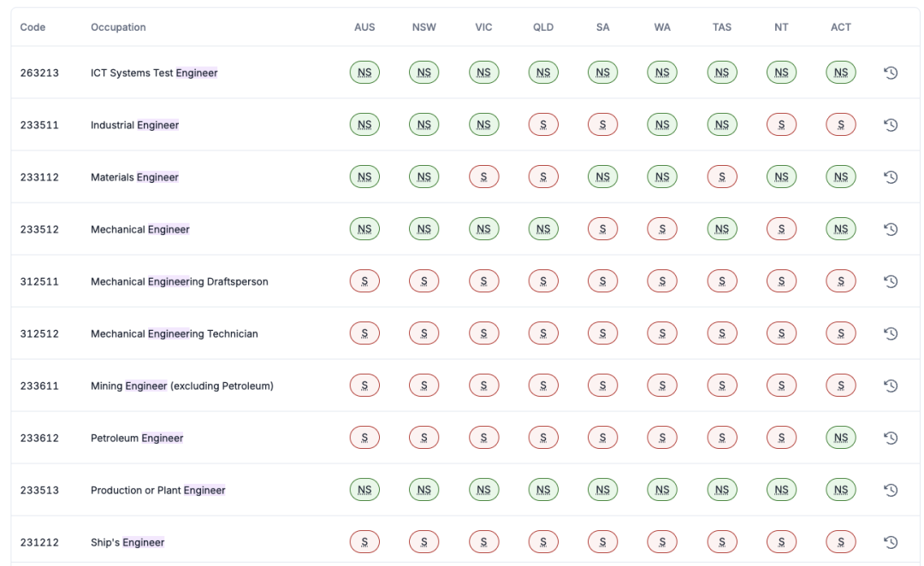Click the Code column header

33,27
